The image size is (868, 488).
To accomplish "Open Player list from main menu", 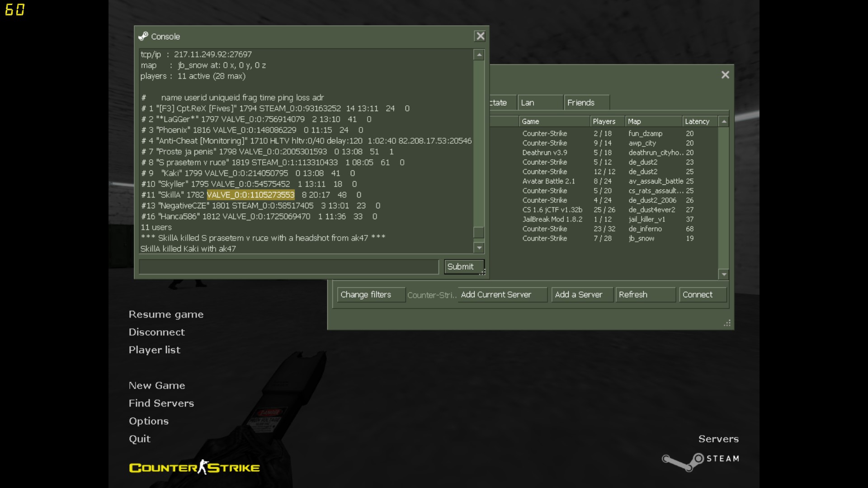I will click(x=154, y=350).
